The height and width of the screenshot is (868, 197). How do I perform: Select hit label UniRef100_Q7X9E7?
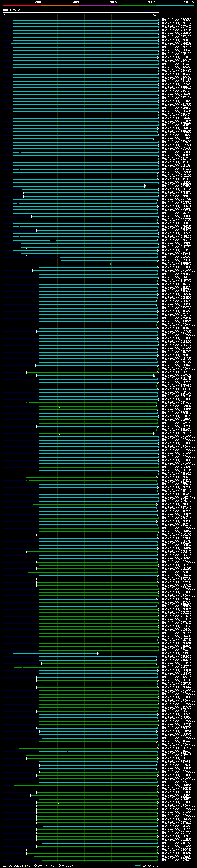pos(177,653)
